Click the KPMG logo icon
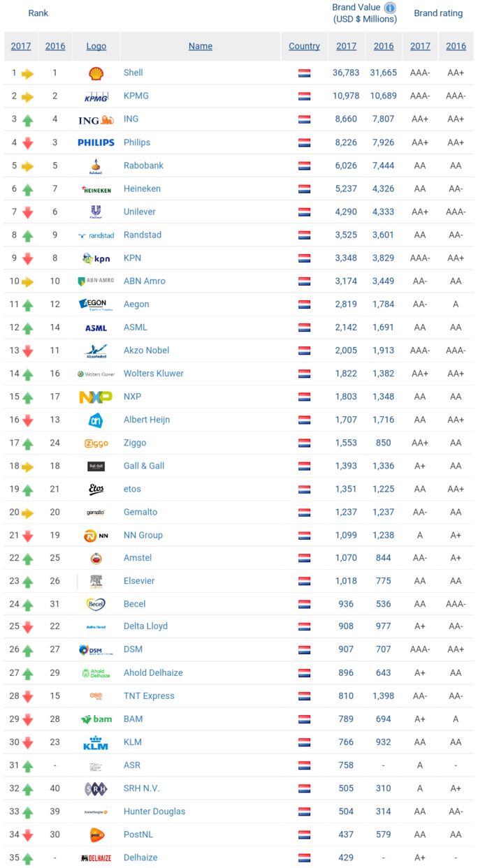 (x=96, y=96)
